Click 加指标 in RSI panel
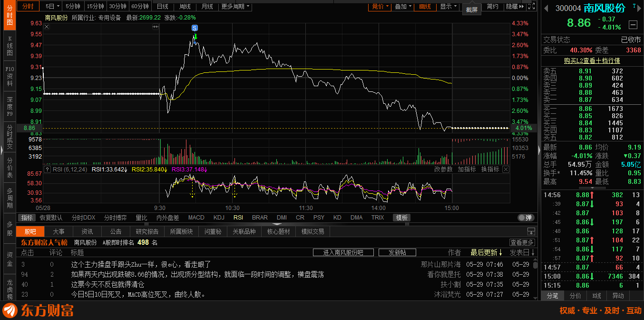 pos(467,169)
